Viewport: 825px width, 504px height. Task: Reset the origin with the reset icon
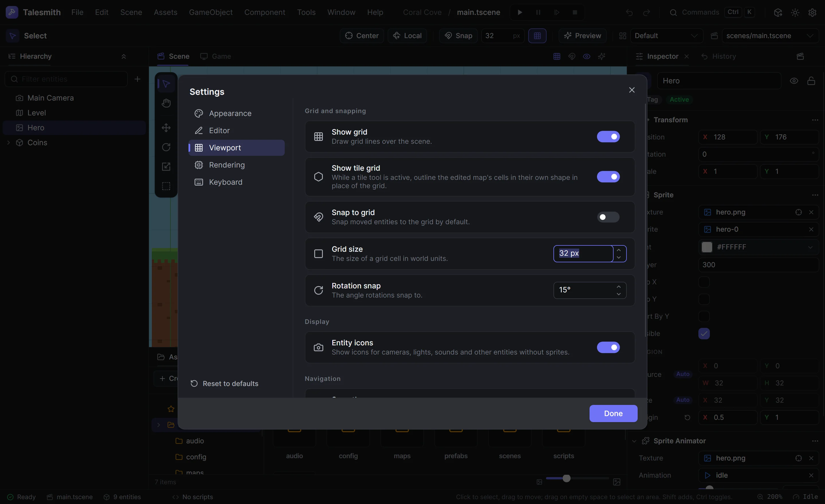(687, 417)
